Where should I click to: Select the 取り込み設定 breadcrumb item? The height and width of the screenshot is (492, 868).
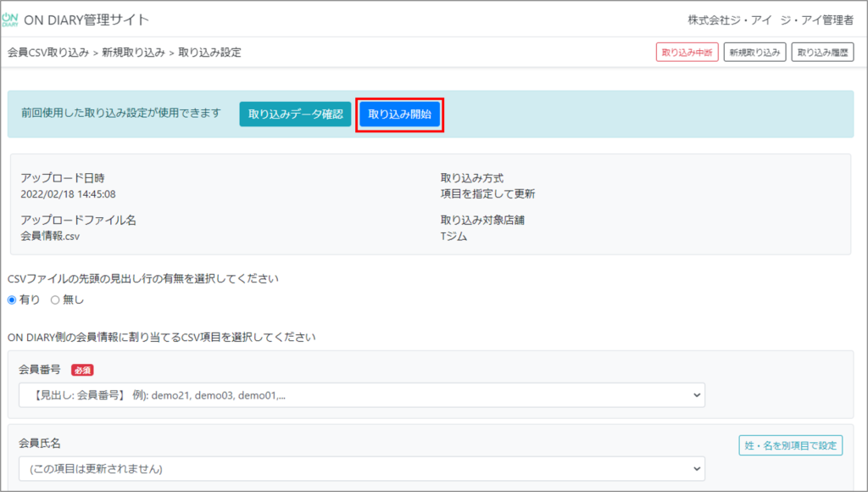coord(209,53)
